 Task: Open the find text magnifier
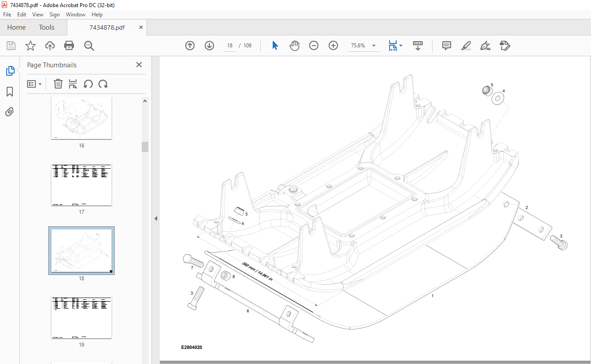tap(89, 46)
